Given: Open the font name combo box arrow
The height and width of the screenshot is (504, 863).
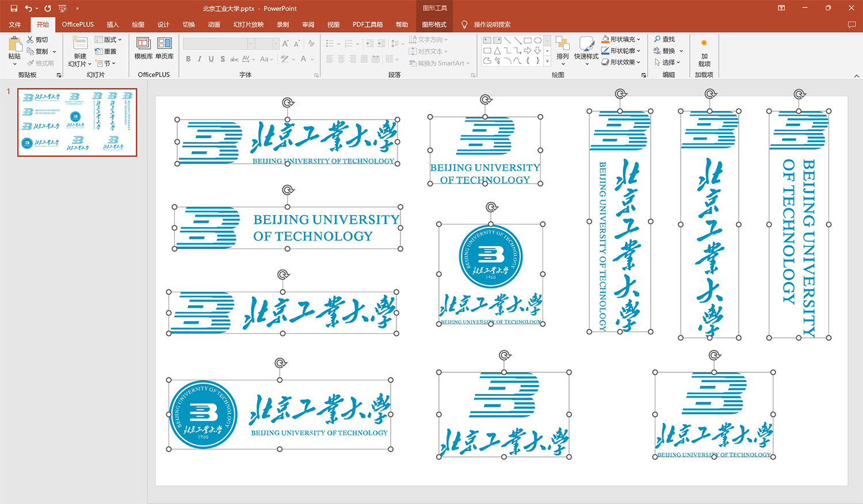Looking at the screenshot, I should 251,44.
